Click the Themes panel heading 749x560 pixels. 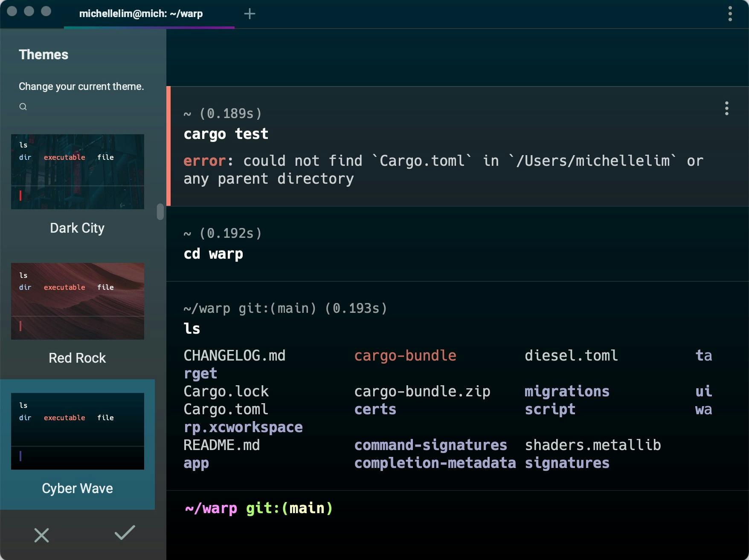tap(44, 55)
